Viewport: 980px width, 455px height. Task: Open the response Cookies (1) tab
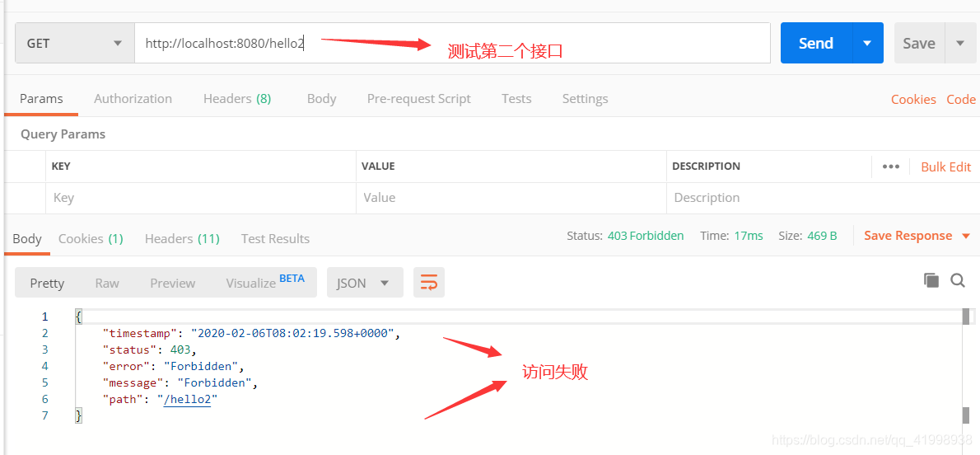tap(91, 238)
